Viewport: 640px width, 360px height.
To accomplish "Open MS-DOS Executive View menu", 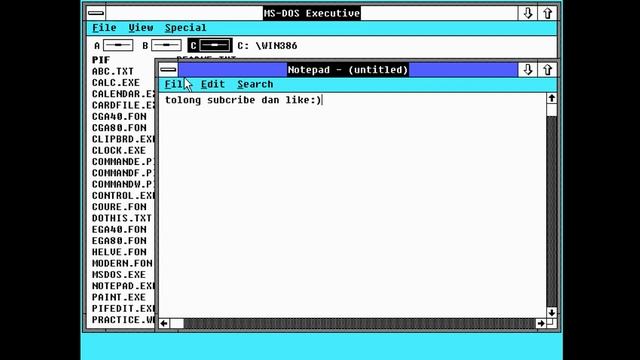I will (x=141, y=28).
